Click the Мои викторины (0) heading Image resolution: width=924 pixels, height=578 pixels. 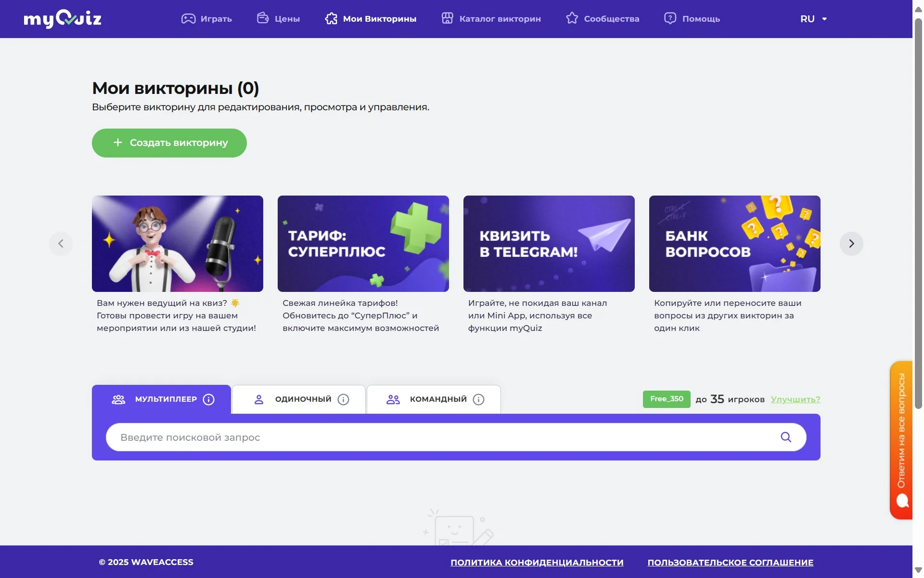(x=176, y=88)
